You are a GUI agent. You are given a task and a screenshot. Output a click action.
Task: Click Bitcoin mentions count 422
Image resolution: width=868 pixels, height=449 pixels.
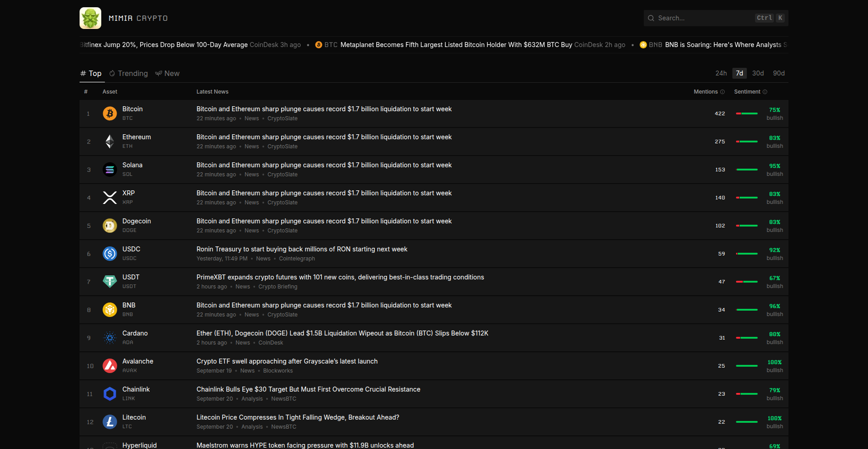point(720,113)
